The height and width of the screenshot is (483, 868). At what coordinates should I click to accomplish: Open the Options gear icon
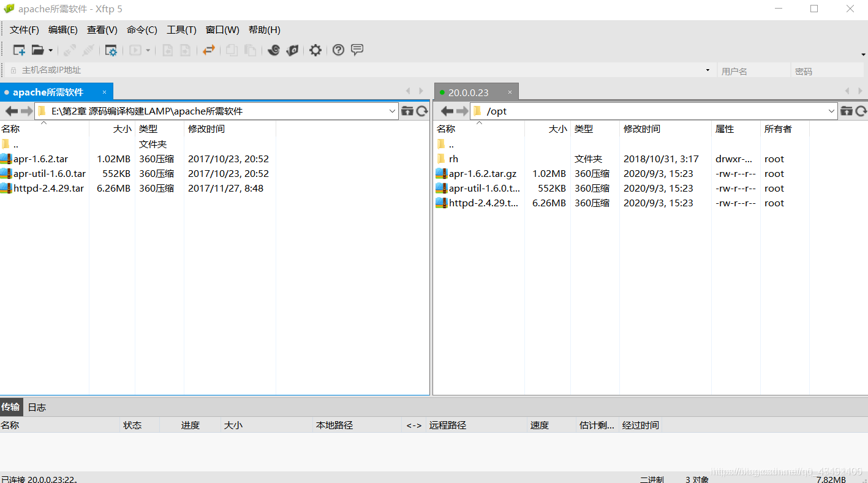315,50
